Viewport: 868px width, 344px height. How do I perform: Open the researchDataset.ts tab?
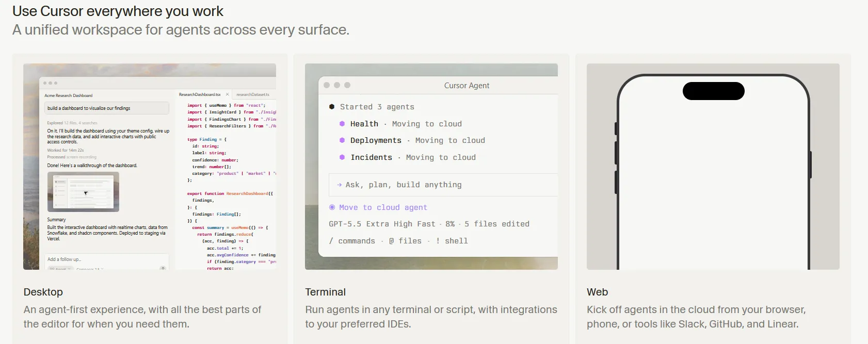253,94
